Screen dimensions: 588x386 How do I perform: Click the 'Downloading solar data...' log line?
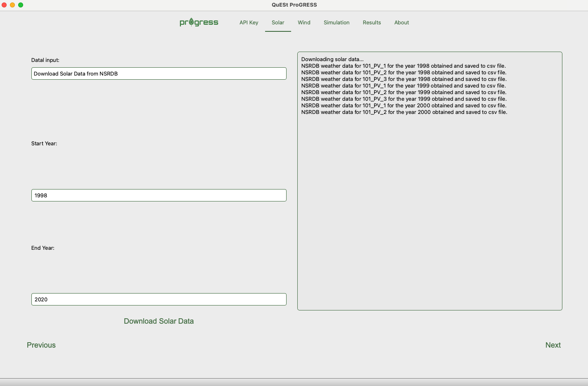pyautogui.click(x=332, y=59)
